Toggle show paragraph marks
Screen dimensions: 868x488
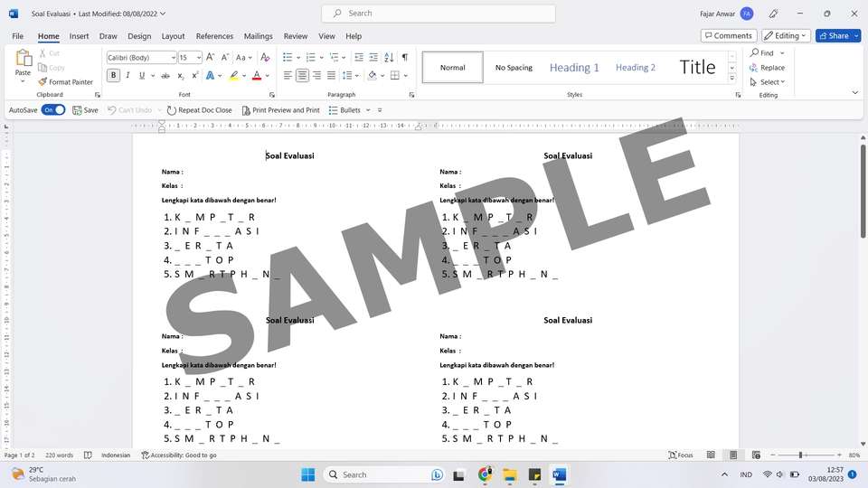tap(405, 58)
